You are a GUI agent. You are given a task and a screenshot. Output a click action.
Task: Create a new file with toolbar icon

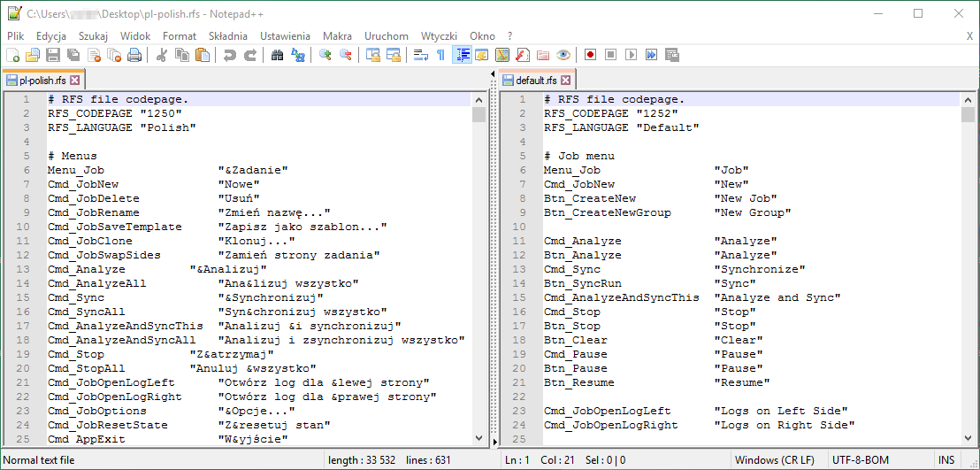tap(12, 55)
